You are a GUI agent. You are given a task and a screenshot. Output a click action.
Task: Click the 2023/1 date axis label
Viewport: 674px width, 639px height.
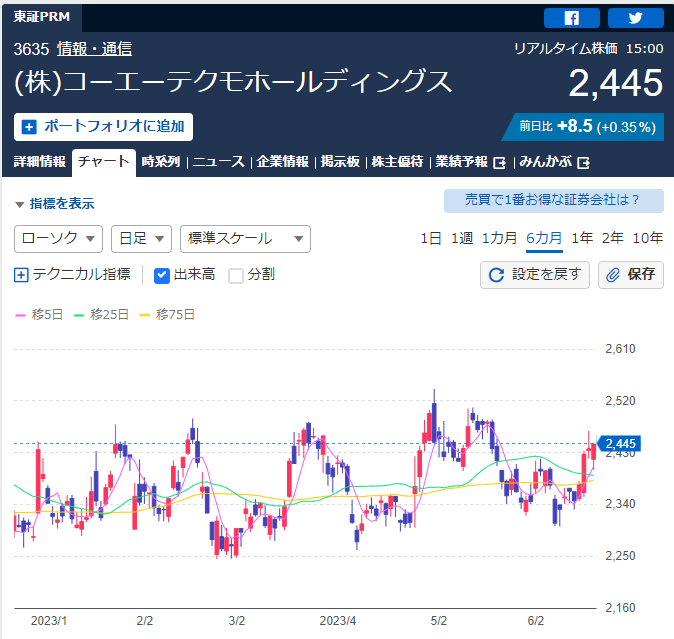point(49,621)
